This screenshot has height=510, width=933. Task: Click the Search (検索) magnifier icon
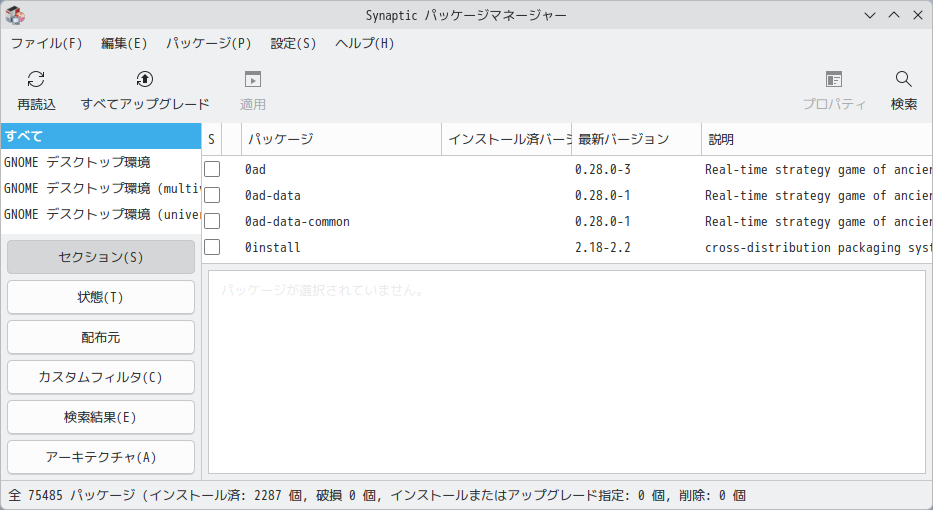[x=903, y=80]
